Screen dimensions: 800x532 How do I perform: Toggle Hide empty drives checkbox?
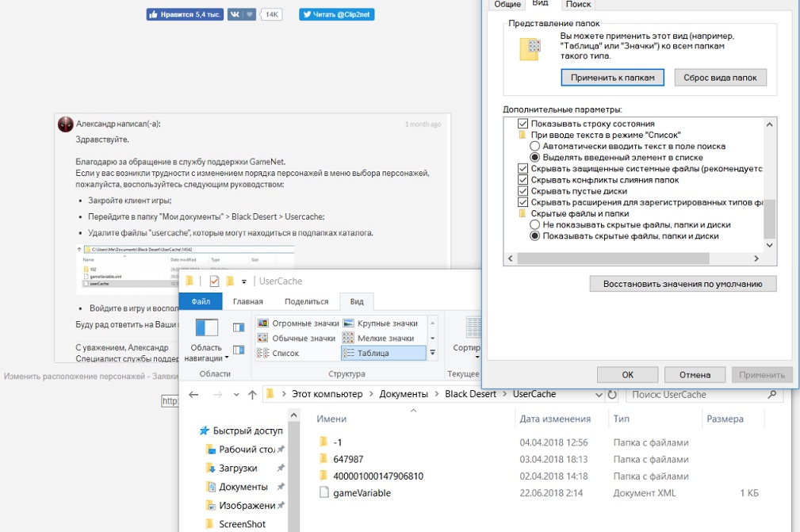pos(522,191)
